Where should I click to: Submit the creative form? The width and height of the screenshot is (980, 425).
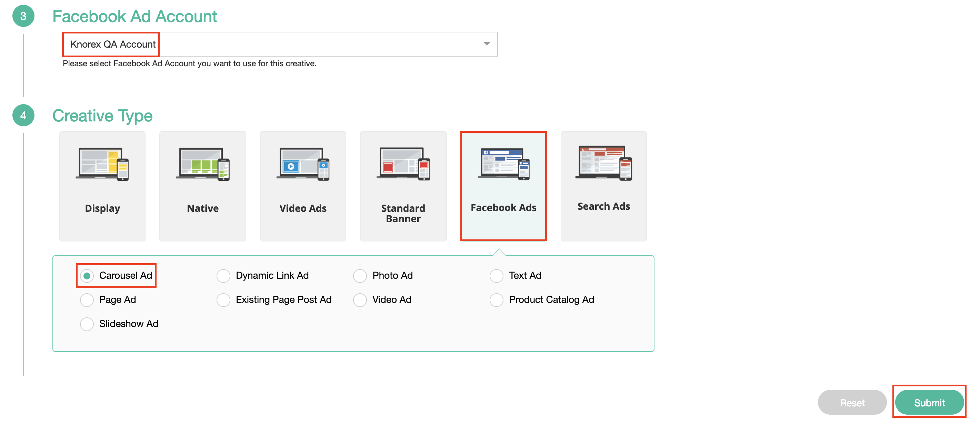[929, 403]
